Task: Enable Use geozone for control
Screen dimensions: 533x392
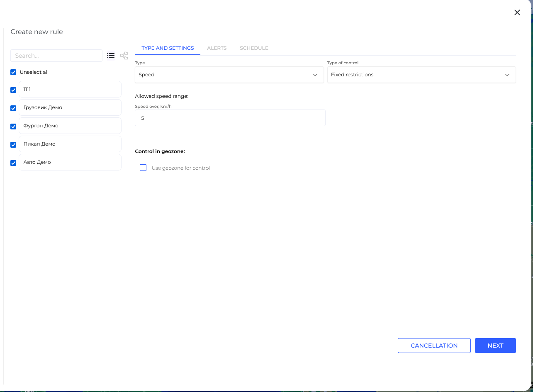Action: tap(143, 168)
